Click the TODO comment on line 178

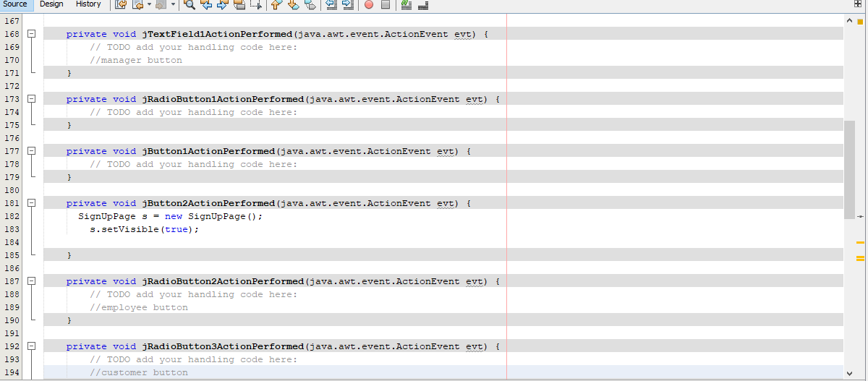[194, 164]
